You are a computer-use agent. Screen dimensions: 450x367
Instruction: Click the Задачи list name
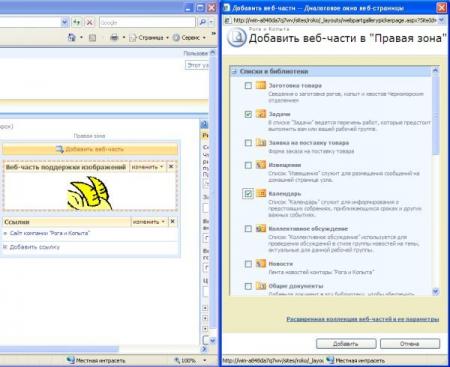[280, 114]
